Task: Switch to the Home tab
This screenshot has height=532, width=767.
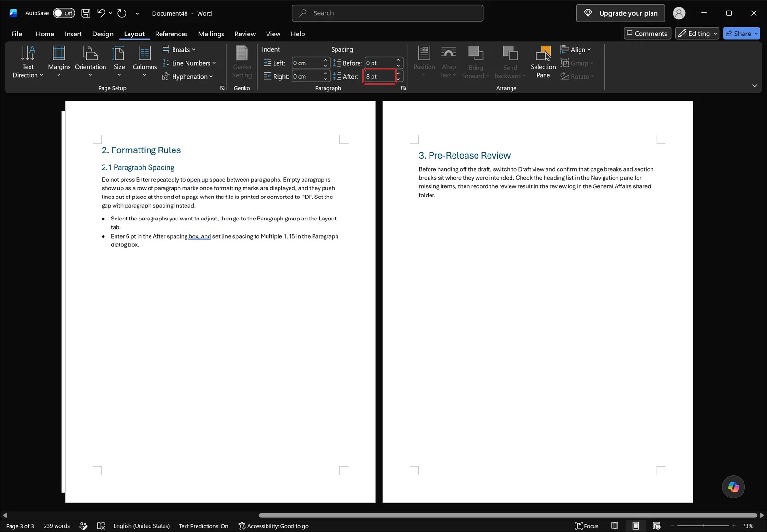Action: [45, 34]
